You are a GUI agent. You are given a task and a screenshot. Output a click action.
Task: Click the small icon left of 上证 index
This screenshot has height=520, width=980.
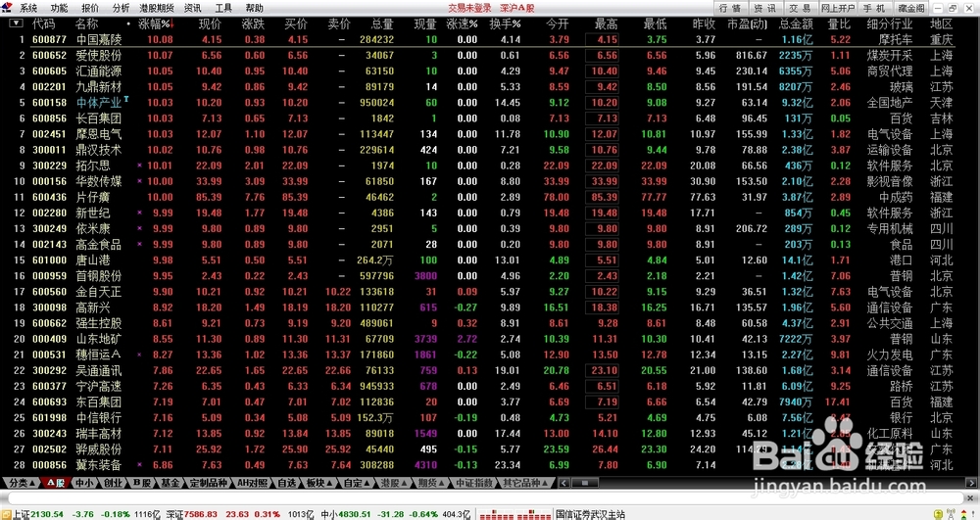(x=6, y=514)
